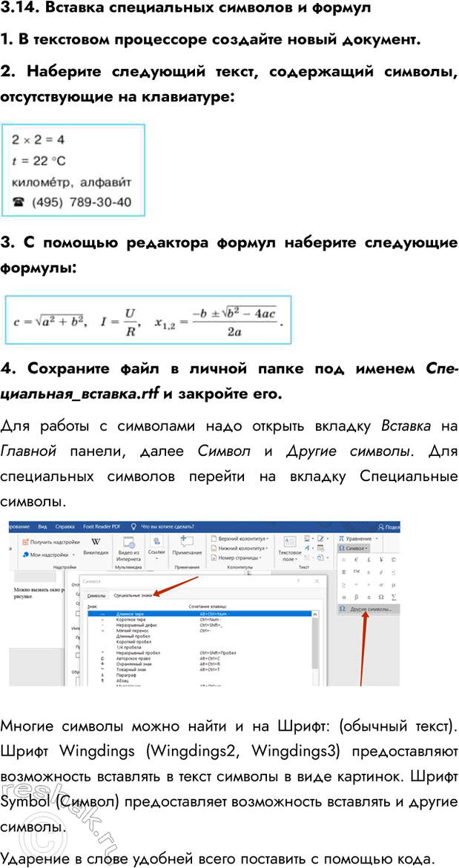Open the Links (Ссылки) dropdown
The image size is (459, 868).
coord(156,548)
